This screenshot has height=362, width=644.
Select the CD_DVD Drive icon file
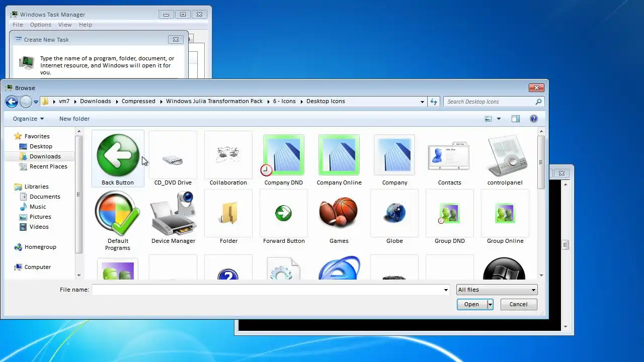tap(173, 158)
